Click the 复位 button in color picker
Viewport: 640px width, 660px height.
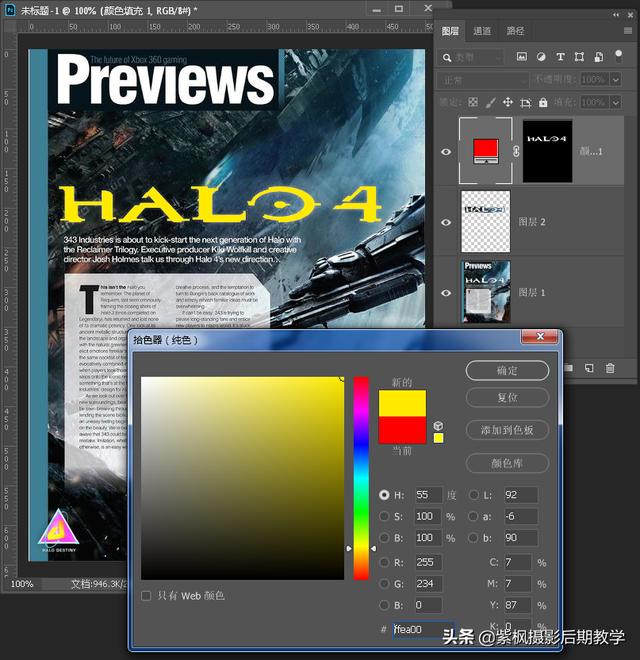click(507, 397)
